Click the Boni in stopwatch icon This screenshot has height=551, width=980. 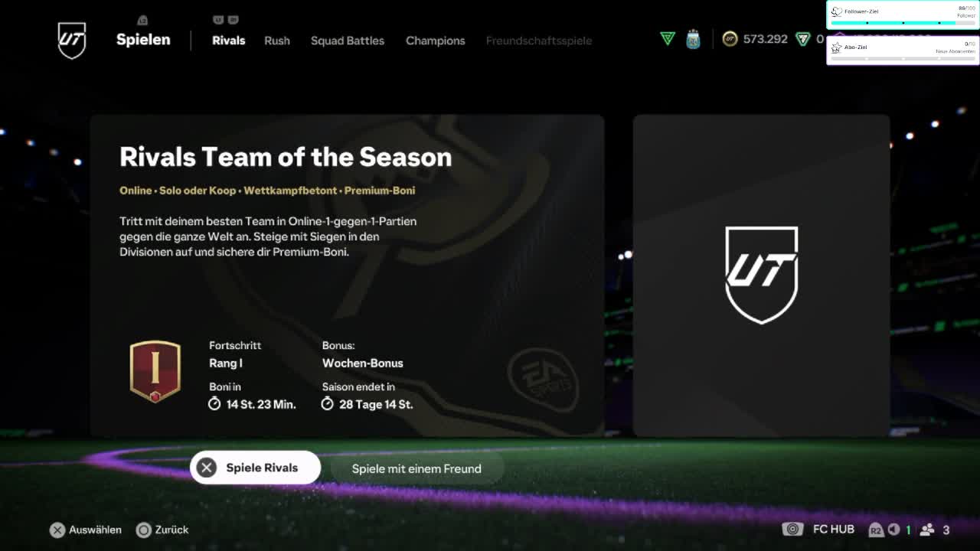pos(214,403)
